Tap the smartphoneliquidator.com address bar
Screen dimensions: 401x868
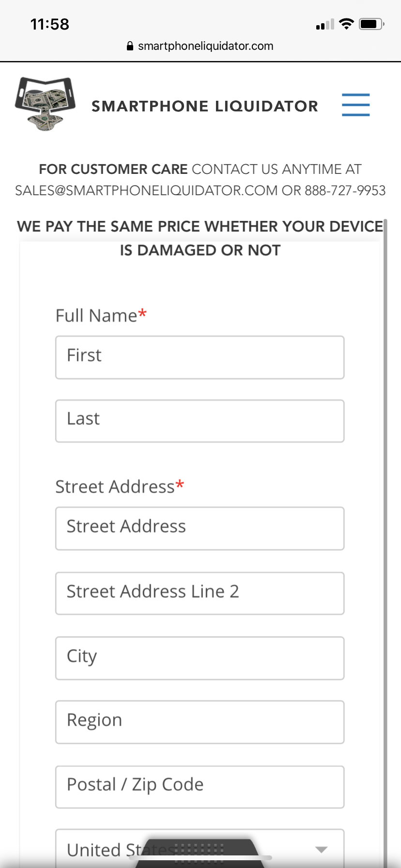[200, 46]
